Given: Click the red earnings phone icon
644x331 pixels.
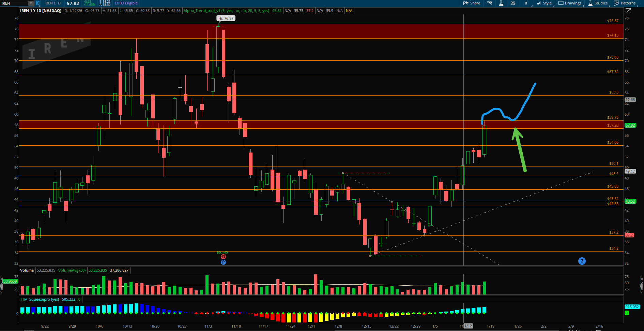Looking at the screenshot, I should (x=223, y=257).
